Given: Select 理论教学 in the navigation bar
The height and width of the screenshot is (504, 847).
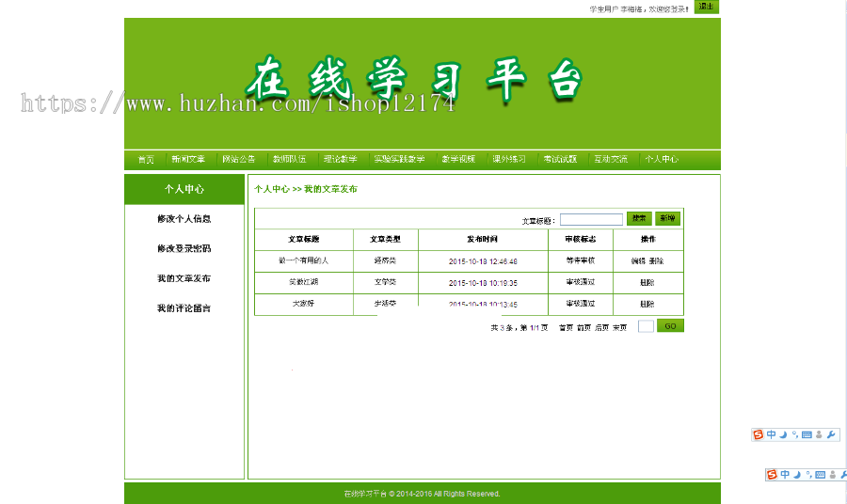Looking at the screenshot, I should point(341,159).
